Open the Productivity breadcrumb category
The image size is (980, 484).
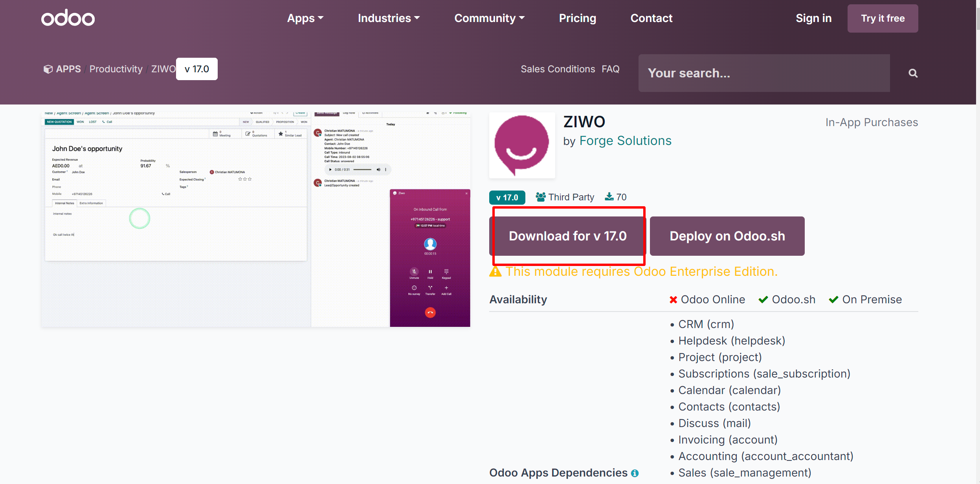116,69
